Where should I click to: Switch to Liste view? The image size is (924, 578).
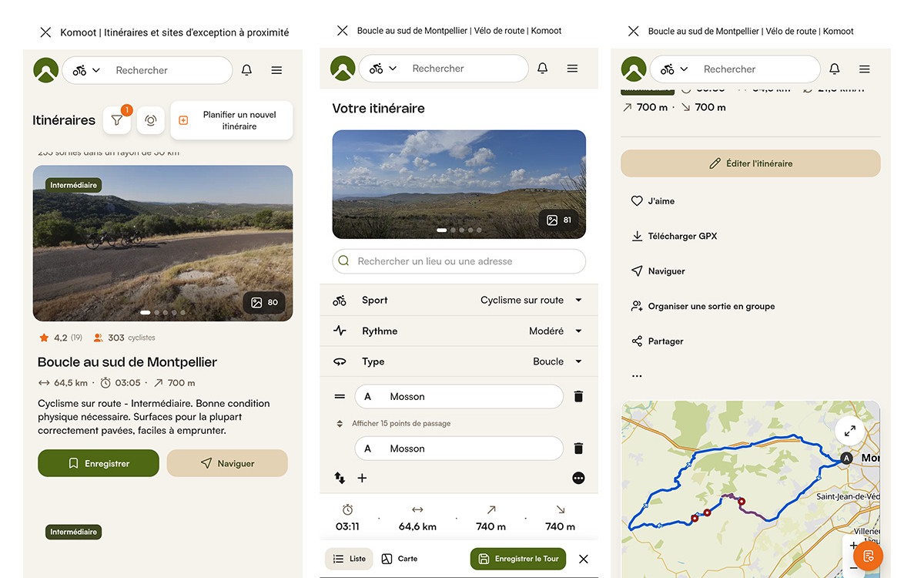(x=349, y=559)
